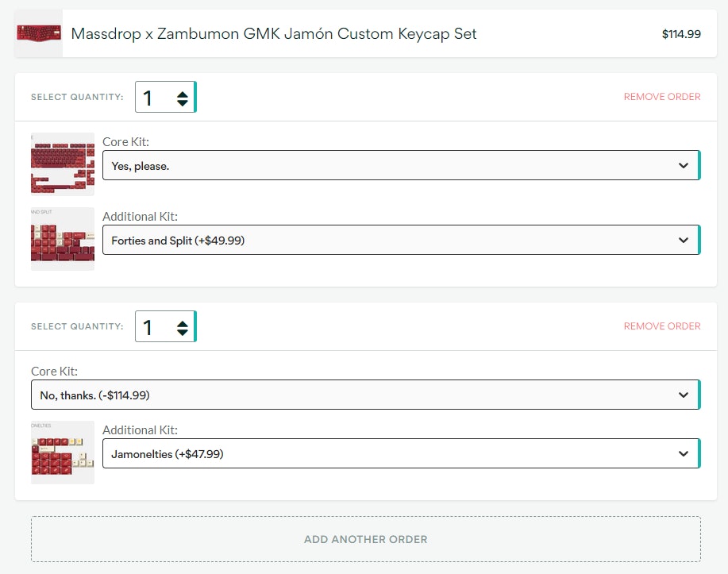The height and width of the screenshot is (574, 728).
Task: Decrease quantity with second order's down arrow
Action: click(183, 333)
